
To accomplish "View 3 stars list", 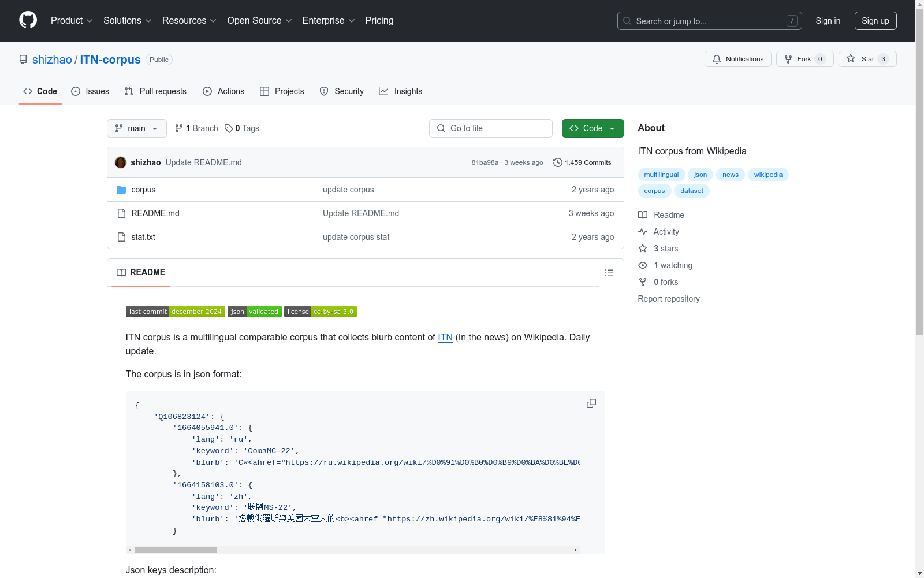I will 658,249.
